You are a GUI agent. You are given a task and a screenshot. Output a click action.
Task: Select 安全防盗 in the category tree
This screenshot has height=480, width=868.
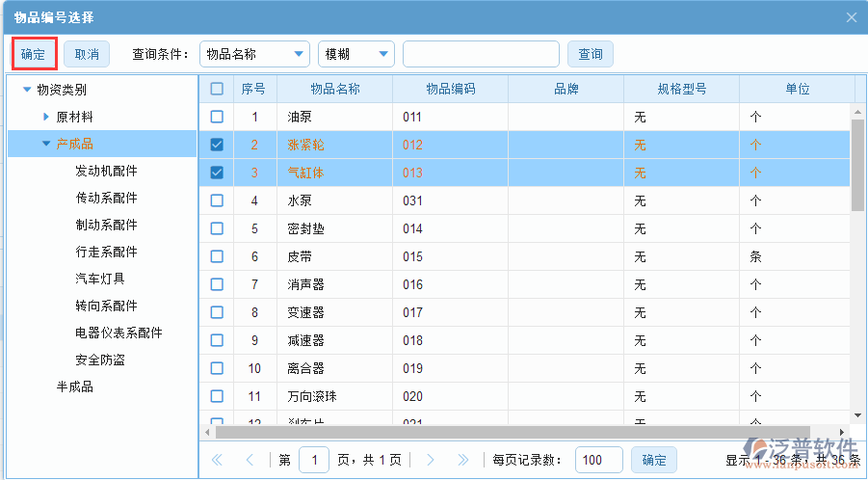(x=100, y=360)
